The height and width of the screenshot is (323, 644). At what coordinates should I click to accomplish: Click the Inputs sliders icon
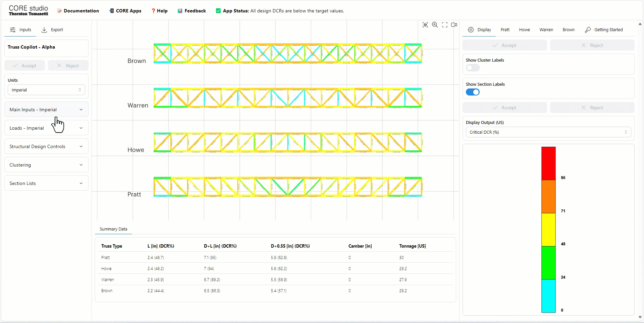click(13, 30)
